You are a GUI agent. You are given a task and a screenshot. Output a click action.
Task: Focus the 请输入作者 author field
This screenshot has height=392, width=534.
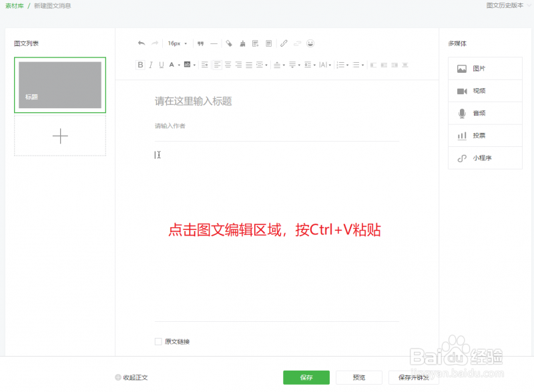tap(276, 126)
